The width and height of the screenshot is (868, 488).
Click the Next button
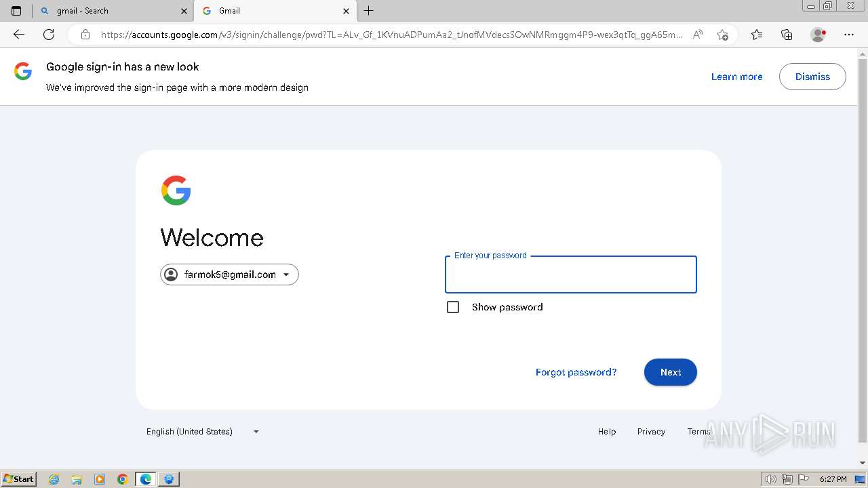670,372
